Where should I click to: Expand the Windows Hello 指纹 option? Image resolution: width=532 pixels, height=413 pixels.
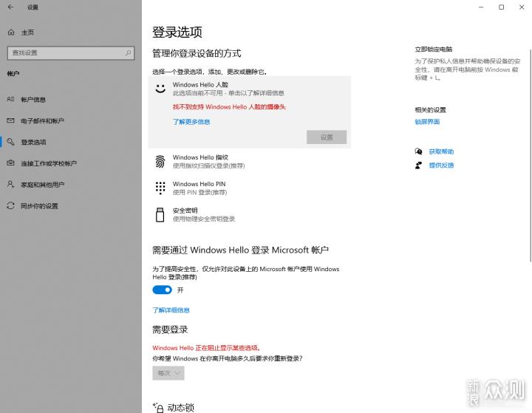250,162
